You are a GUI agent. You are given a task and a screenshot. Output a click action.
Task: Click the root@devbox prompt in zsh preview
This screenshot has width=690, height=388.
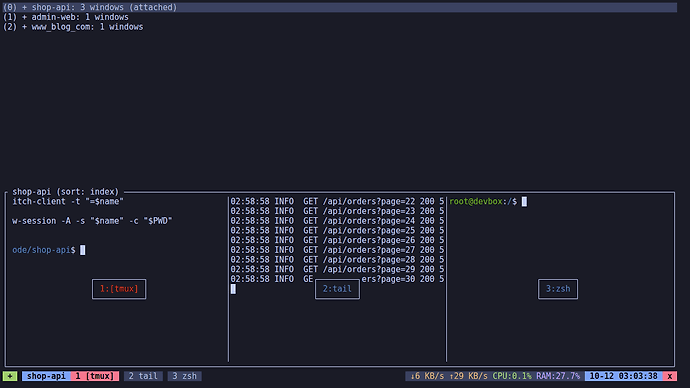(x=483, y=201)
